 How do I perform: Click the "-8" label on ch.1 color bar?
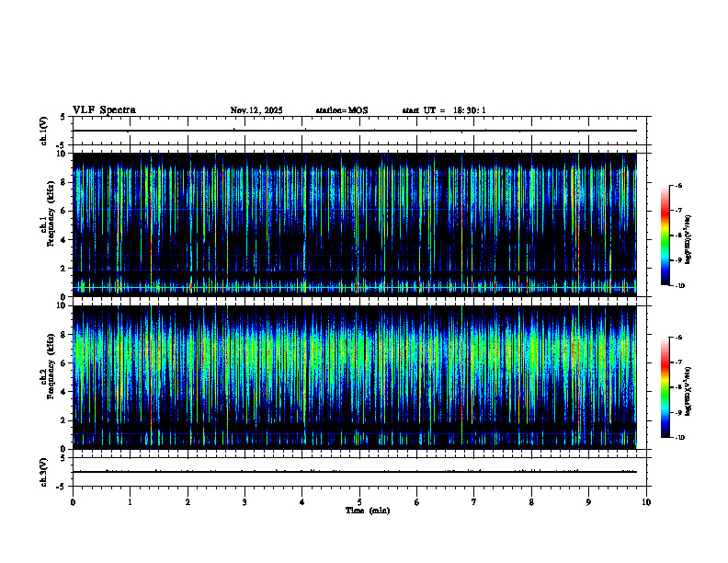pos(678,236)
